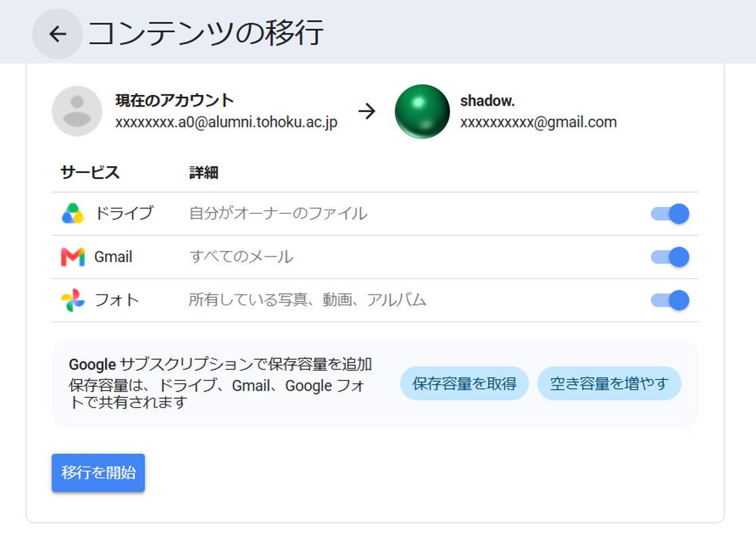
Task: Click the Google サブスクリプションで保存容量を追加 heading
Action: (220, 364)
